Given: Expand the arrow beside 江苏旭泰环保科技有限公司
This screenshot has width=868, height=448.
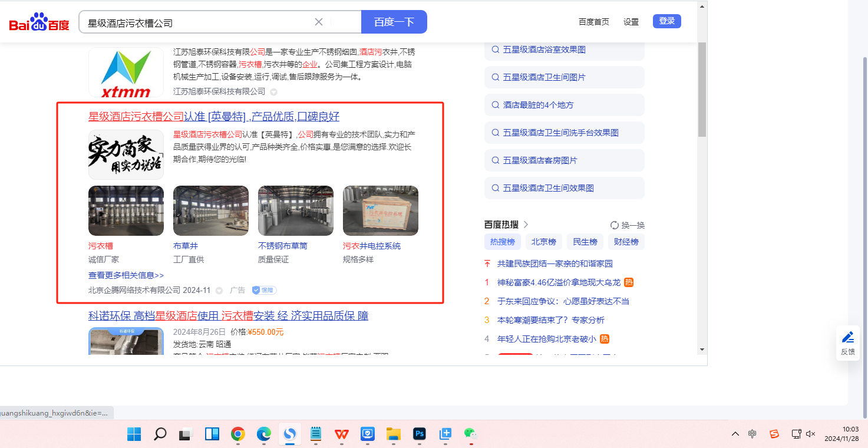Looking at the screenshot, I should 274,92.
